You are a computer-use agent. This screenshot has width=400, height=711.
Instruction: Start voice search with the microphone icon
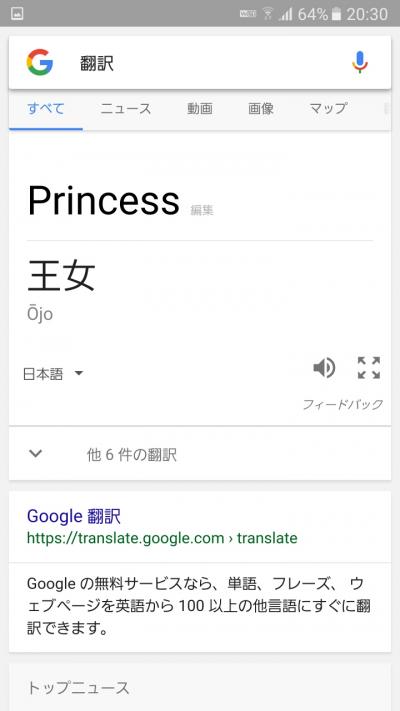click(360, 63)
